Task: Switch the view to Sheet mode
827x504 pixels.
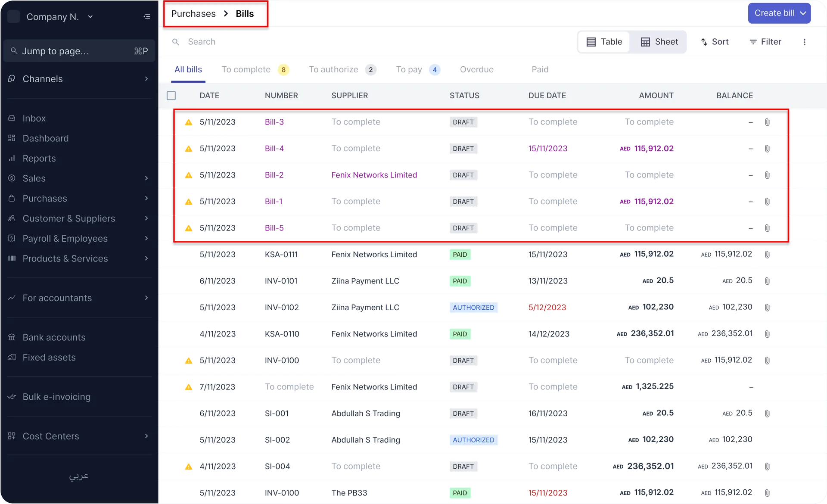Action: [659, 42]
